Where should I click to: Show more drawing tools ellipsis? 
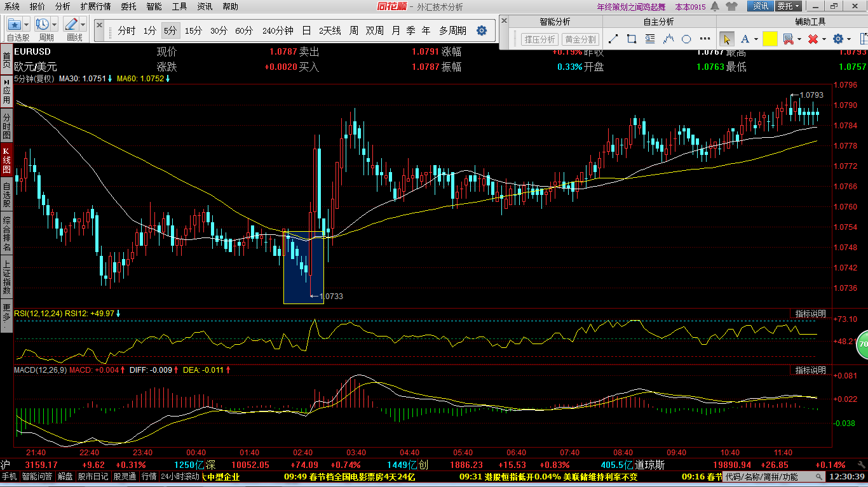point(705,39)
